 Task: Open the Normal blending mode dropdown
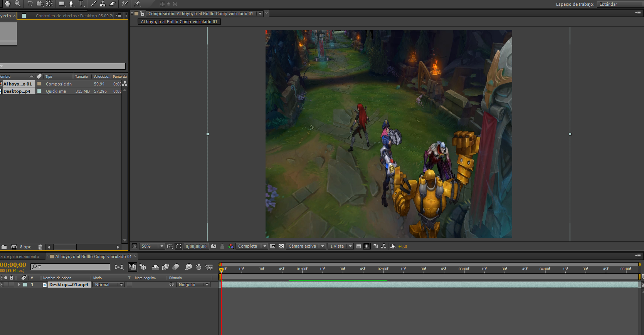(108, 285)
